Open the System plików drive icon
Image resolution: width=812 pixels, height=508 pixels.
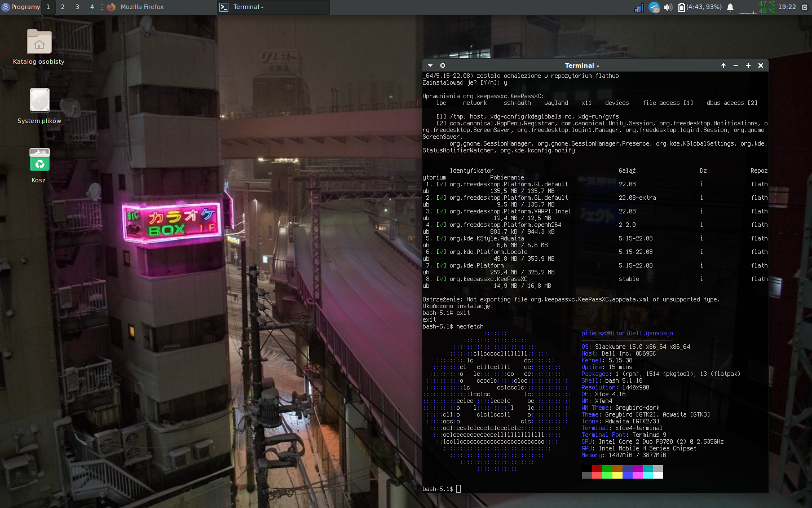tap(39, 101)
